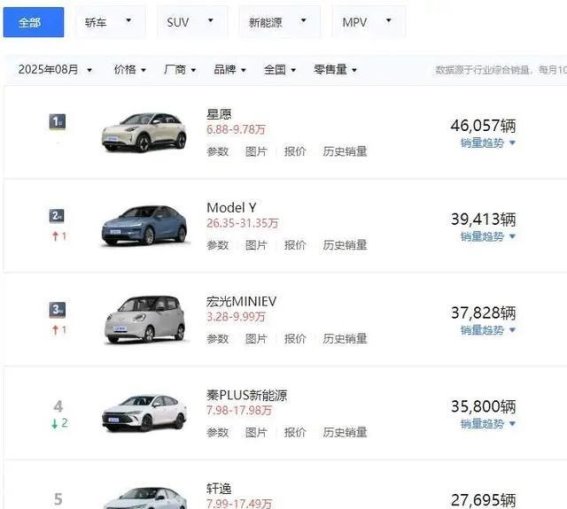The height and width of the screenshot is (509, 567).
Task: Open 报价 link for 秦PLUS新能源
Action: click(295, 432)
